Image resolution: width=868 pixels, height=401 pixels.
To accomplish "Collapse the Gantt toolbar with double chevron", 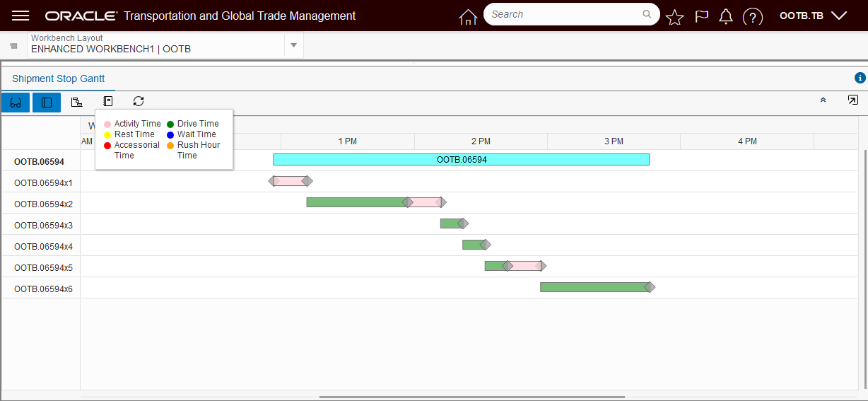I will pyautogui.click(x=823, y=100).
